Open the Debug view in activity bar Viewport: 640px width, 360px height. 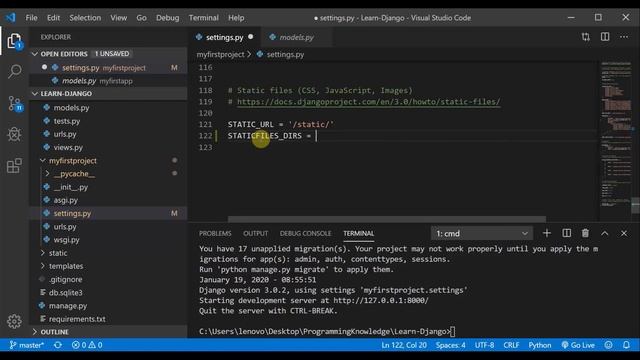point(14,134)
